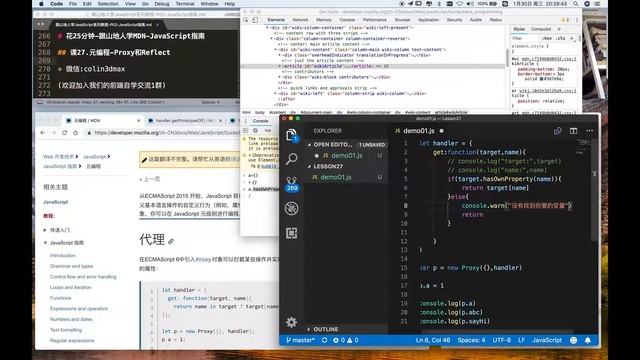Viewport: 640px width, 360px height.
Task: Open Explorer view in VS Code activity bar
Action: [291, 135]
